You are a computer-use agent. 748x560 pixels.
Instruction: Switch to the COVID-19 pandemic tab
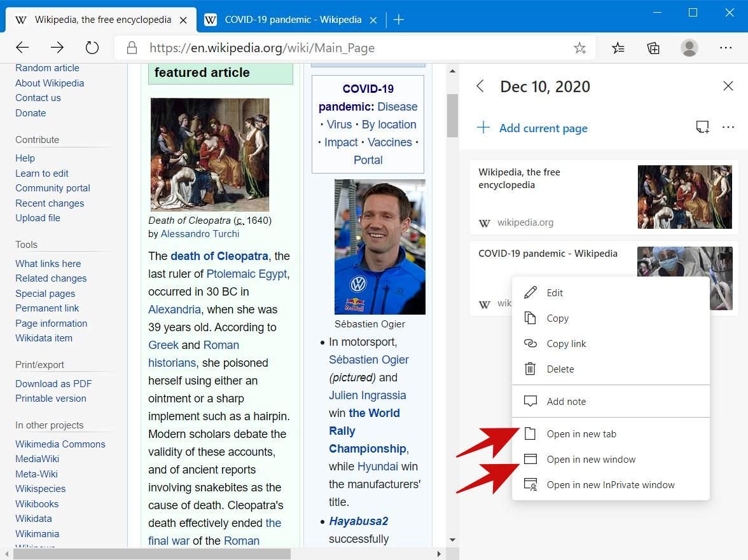pos(291,20)
